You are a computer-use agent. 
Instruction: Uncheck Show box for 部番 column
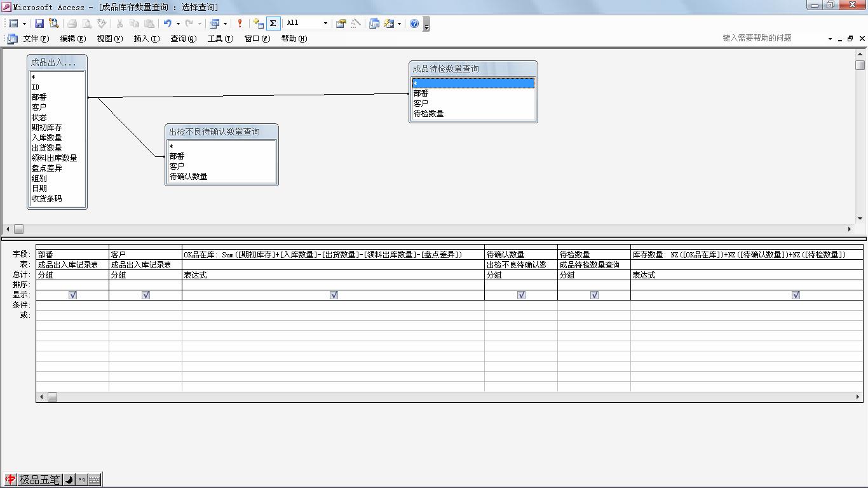coord(72,295)
